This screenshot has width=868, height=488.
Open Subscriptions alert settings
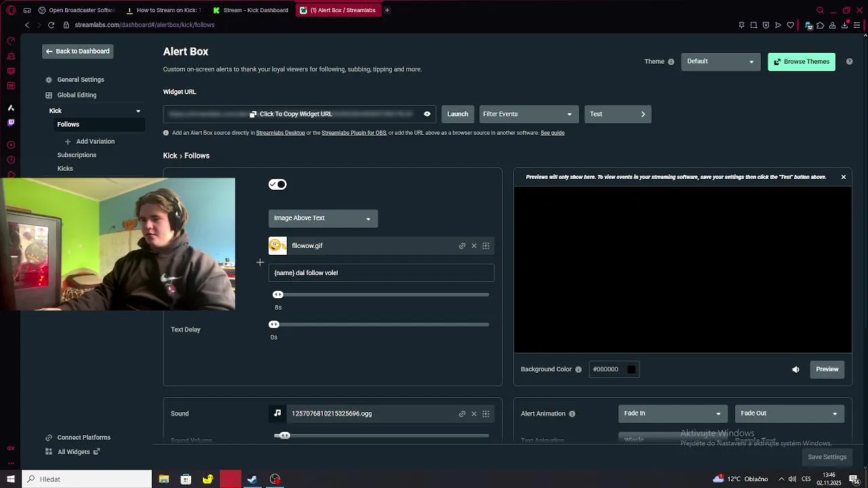click(77, 155)
